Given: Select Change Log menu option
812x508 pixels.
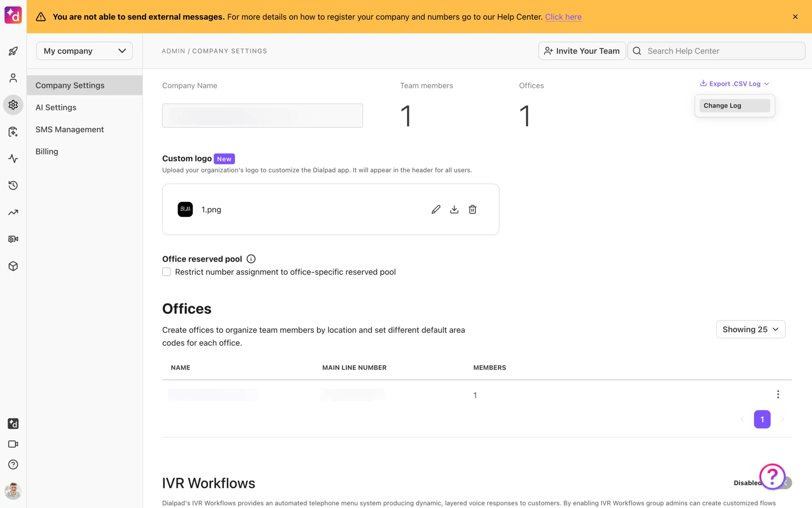Looking at the screenshot, I should click(x=734, y=105).
